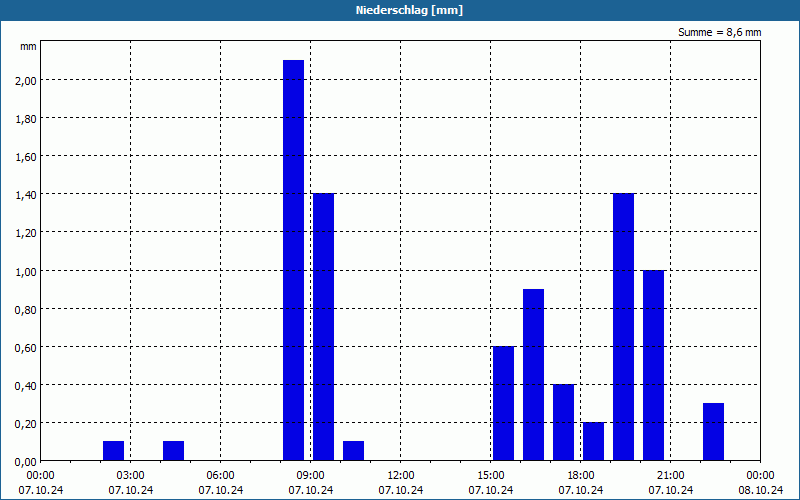
Task: Click the "2,00" y-axis label
Action: [x=26, y=81]
